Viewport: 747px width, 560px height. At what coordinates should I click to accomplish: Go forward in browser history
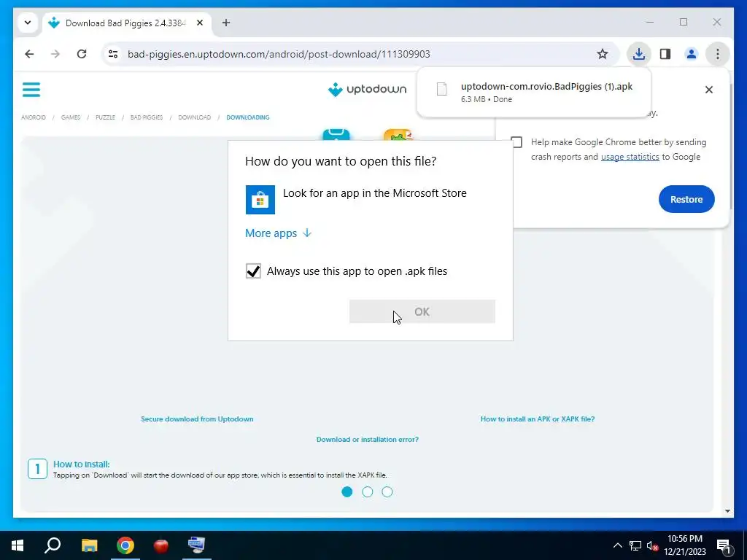[x=55, y=54]
